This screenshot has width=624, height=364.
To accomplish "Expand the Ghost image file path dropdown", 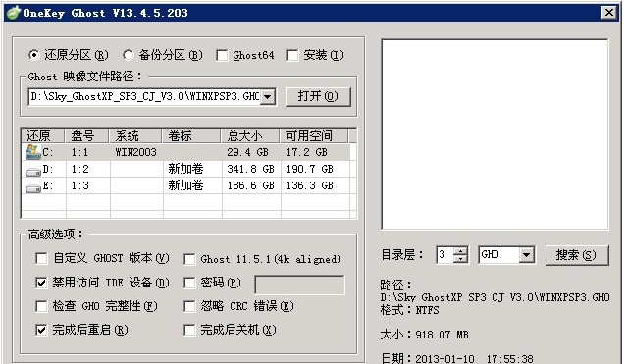I will point(268,97).
